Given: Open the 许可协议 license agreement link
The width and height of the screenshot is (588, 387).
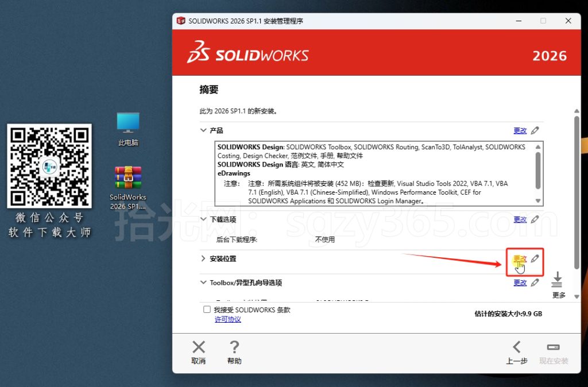Looking at the screenshot, I should [227, 319].
